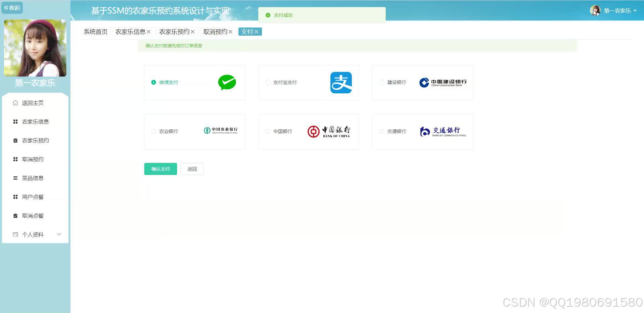Click the home icon next to 返回主页

[x=15, y=103]
